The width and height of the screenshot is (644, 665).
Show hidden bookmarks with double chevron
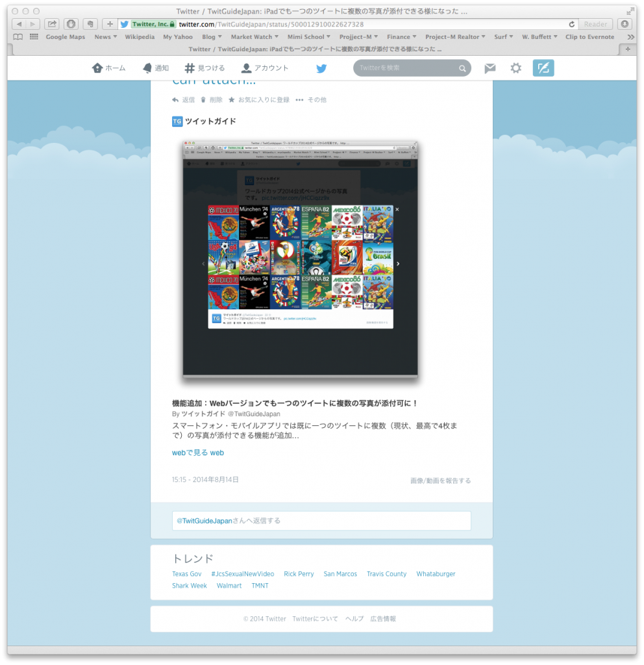pos(631,37)
